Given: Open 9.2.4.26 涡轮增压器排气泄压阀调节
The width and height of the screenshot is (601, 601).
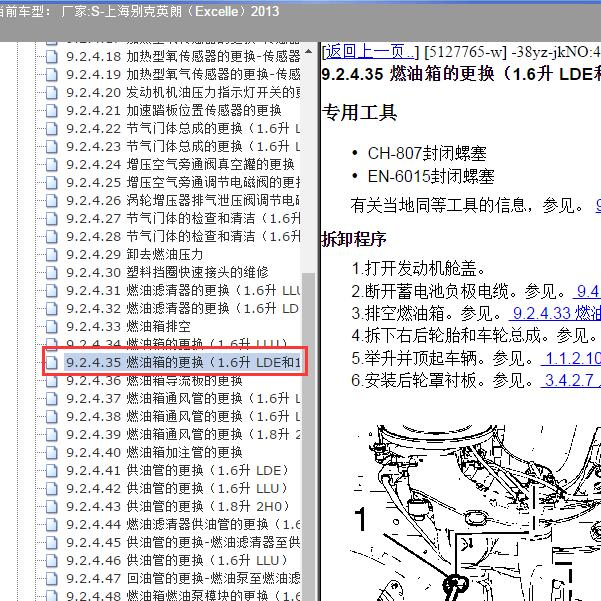Looking at the screenshot, I should (183, 200).
